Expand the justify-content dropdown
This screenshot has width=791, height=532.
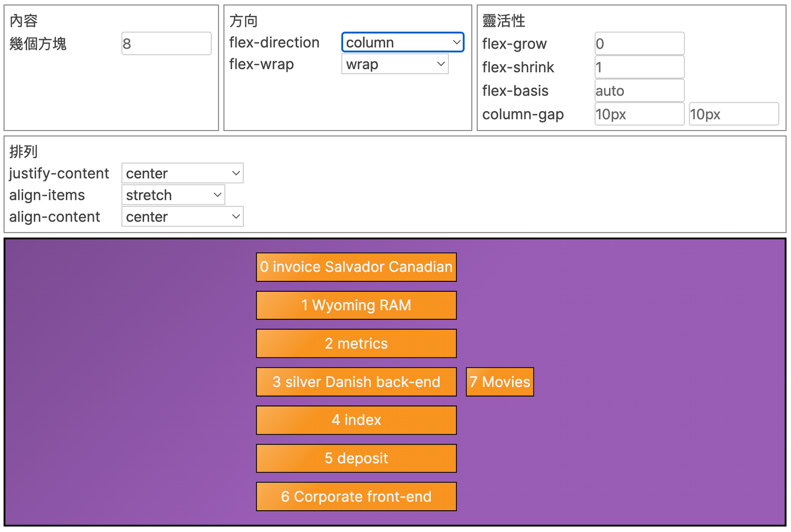coord(182,174)
